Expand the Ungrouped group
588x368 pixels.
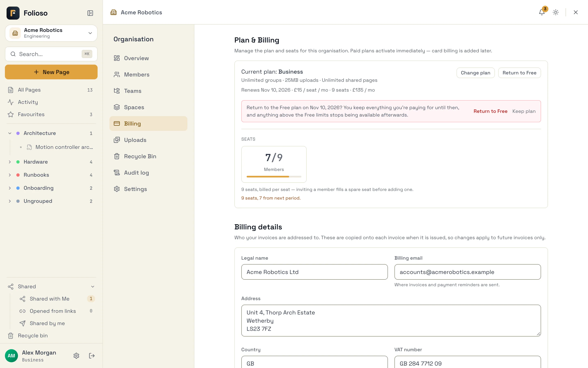pyautogui.click(x=10, y=201)
